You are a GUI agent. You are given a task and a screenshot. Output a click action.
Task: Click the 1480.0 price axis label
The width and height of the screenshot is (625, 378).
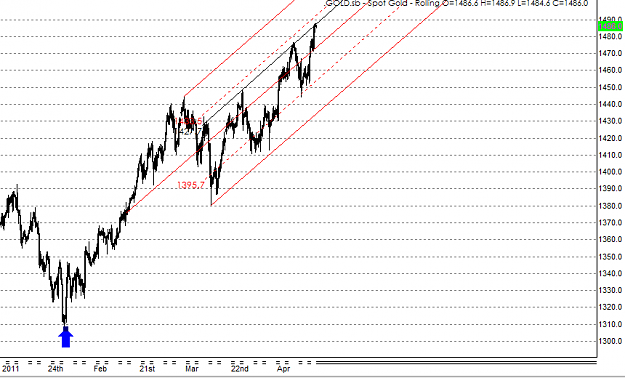610,36
